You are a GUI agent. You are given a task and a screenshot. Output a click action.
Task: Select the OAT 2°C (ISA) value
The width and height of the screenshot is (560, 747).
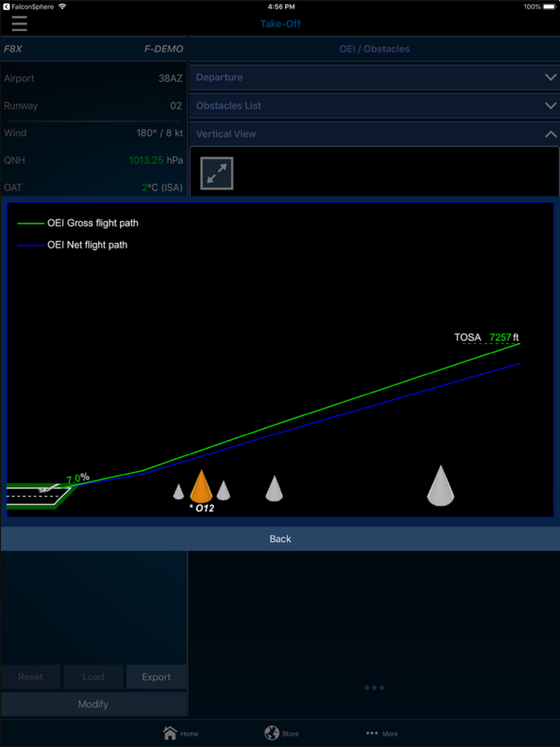(162, 188)
